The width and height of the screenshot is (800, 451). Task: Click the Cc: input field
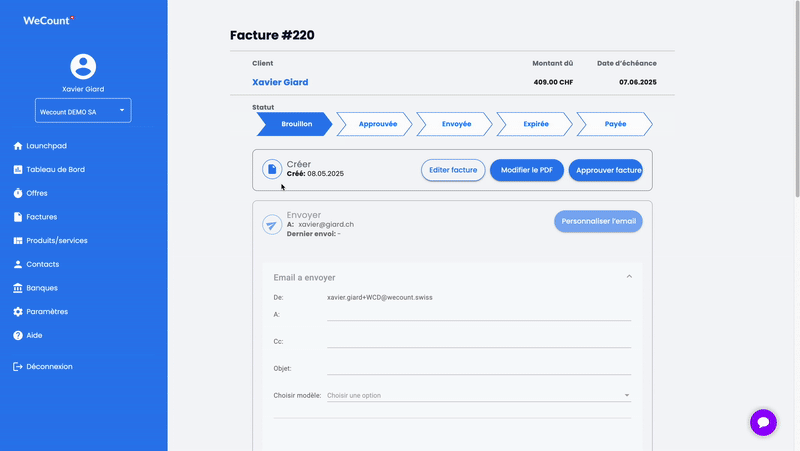point(479,342)
